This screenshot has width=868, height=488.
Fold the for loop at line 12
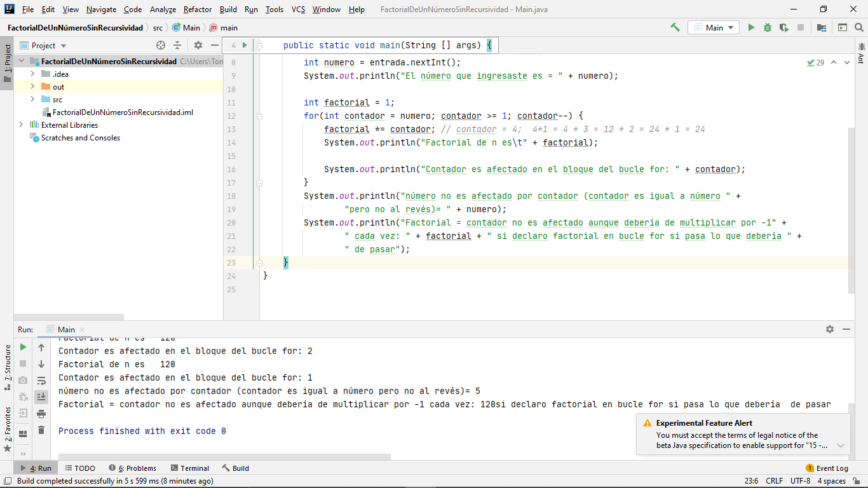259,116
